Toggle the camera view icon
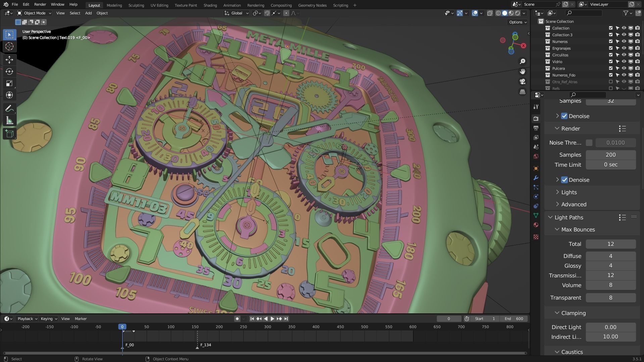This screenshot has height=362, width=644. (523, 82)
